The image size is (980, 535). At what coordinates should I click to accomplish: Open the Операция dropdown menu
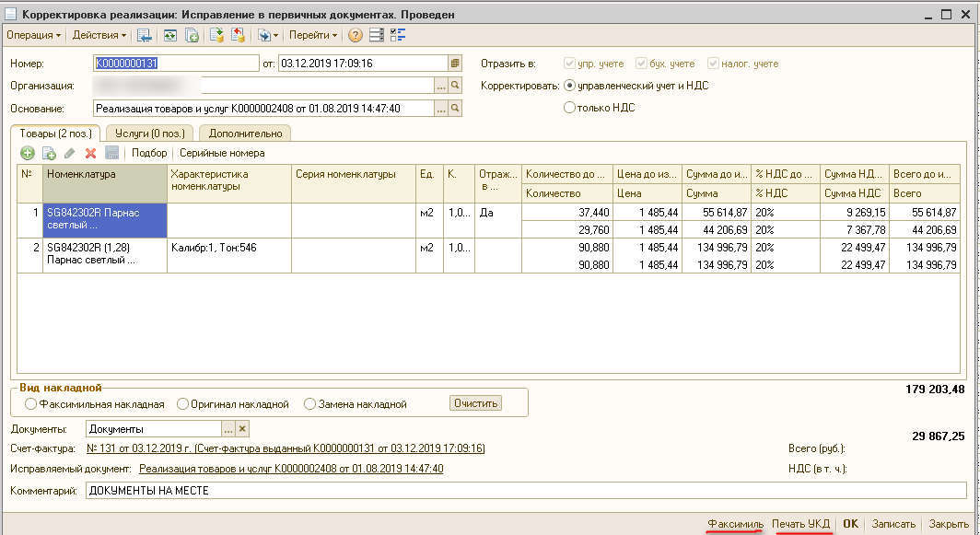click(33, 35)
